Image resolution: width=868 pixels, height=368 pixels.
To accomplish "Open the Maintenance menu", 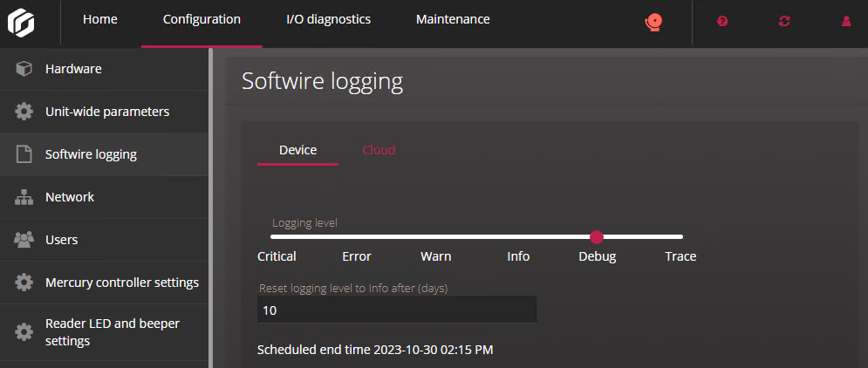I will tap(453, 20).
